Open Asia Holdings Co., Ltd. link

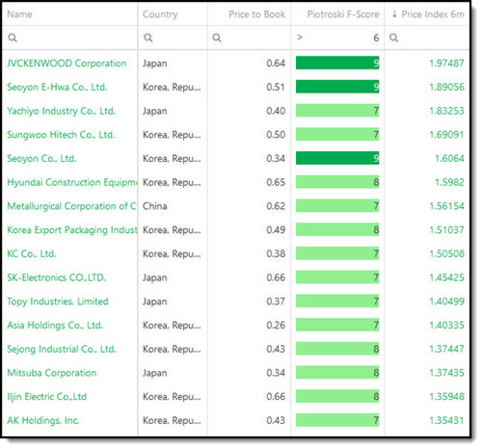(55, 325)
